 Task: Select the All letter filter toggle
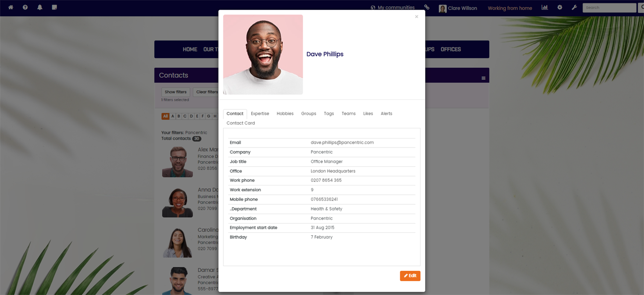(165, 116)
